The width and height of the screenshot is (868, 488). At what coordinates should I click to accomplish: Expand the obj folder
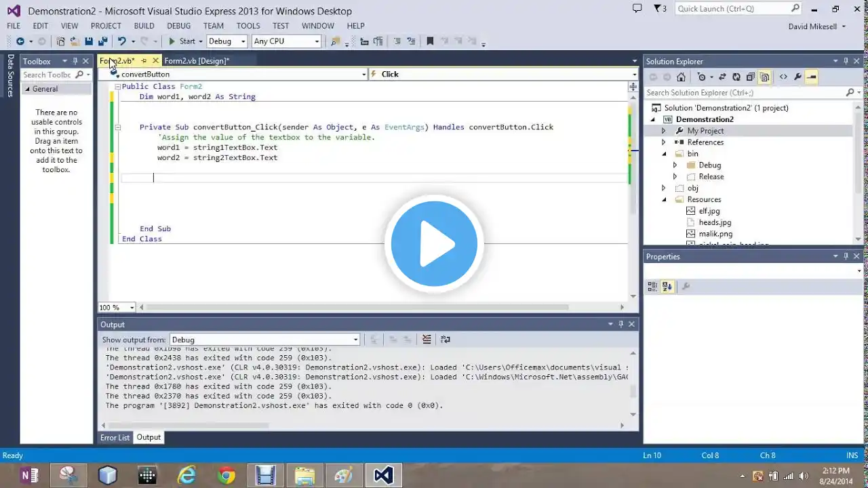coord(664,188)
